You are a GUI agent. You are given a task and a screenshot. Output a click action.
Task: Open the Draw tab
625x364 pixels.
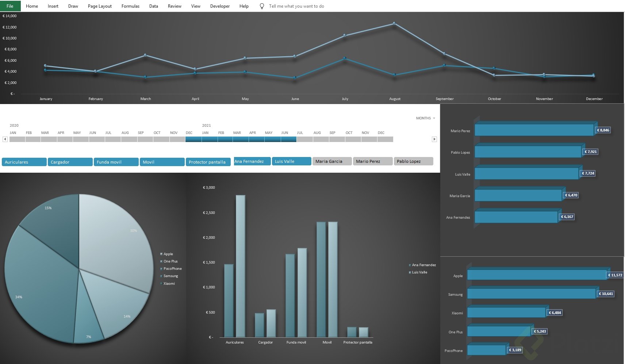pyautogui.click(x=73, y=6)
